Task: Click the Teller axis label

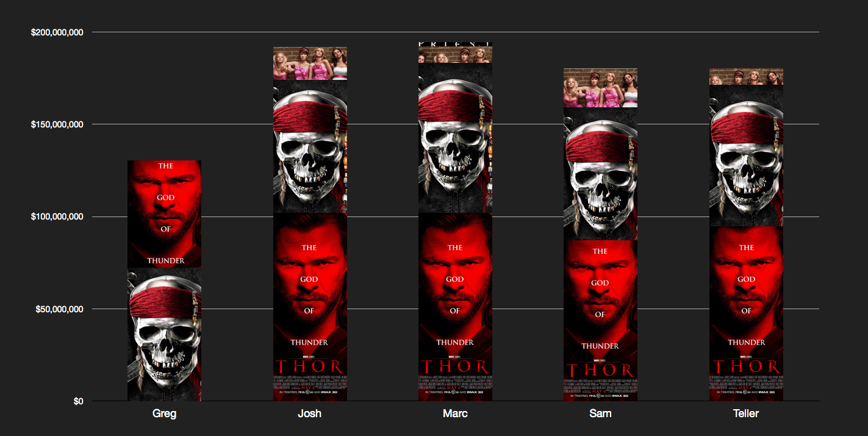Action: pyautogui.click(x=746, y=414)
